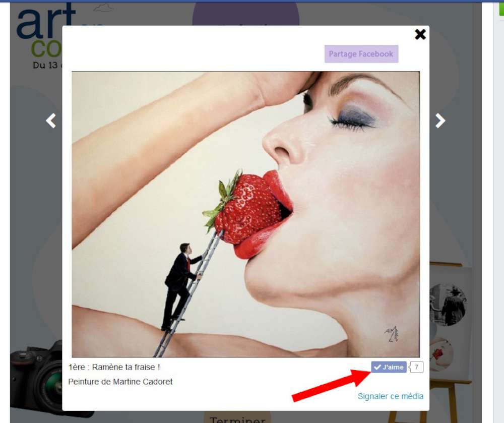504x423 pixels.
Task: Click the artist signature on the painting
Action: coord(392,334)
